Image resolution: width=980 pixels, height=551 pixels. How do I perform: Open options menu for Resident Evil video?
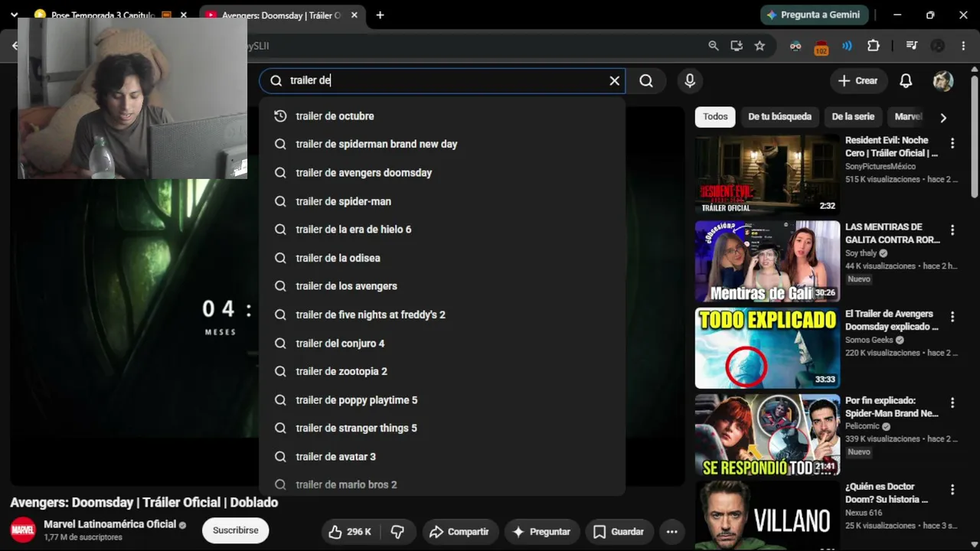click(952, 144)
